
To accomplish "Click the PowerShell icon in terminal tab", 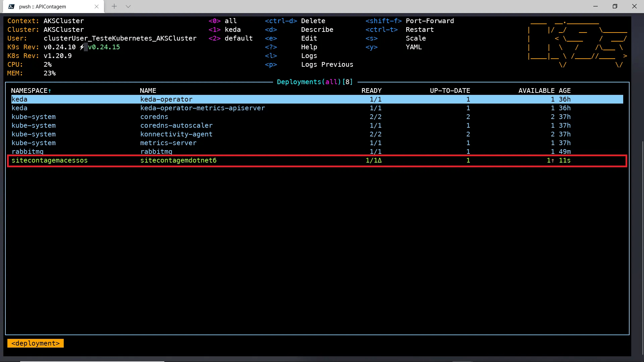I will (11, 6).
